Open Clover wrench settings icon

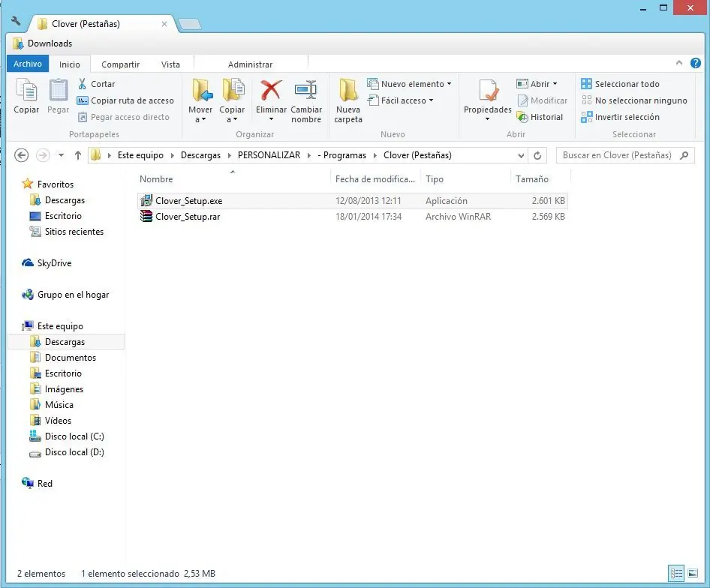pos(16,21)
